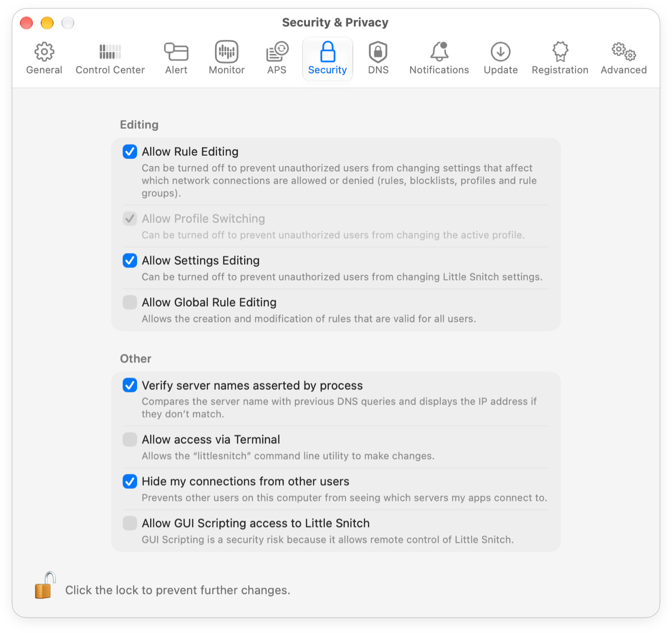Uncheck Allow Rule Editing

click(130, 151)
